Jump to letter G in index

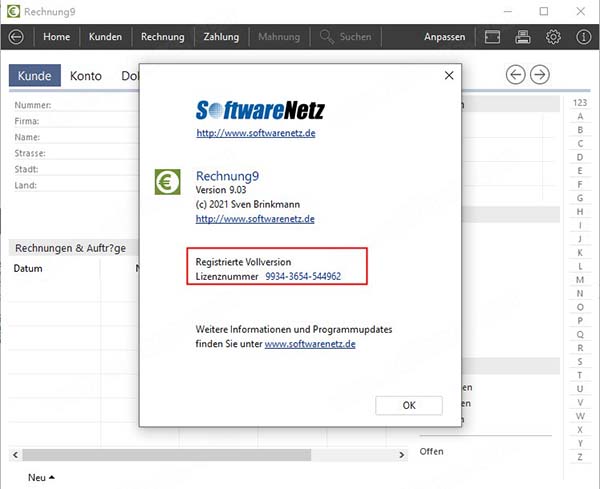(x=580, y=198)
